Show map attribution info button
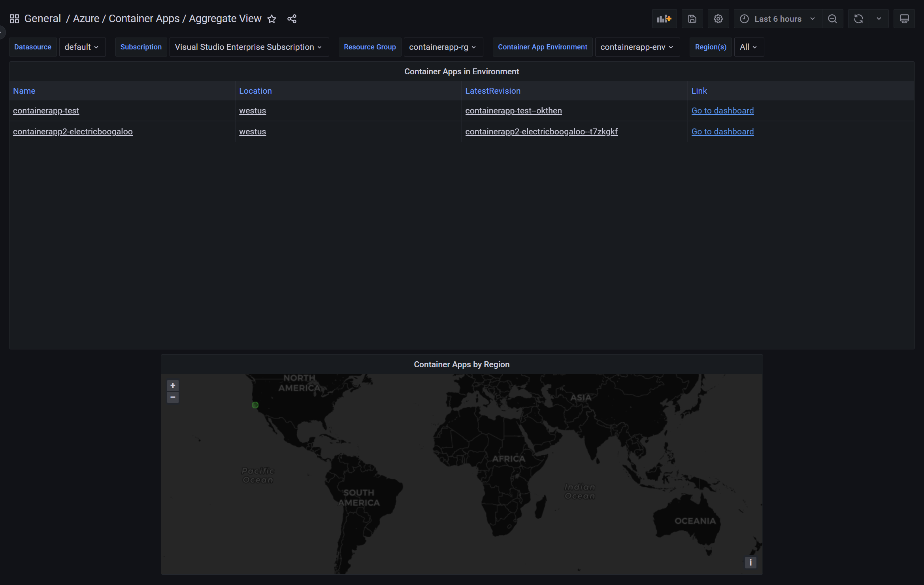 point(751,562)
